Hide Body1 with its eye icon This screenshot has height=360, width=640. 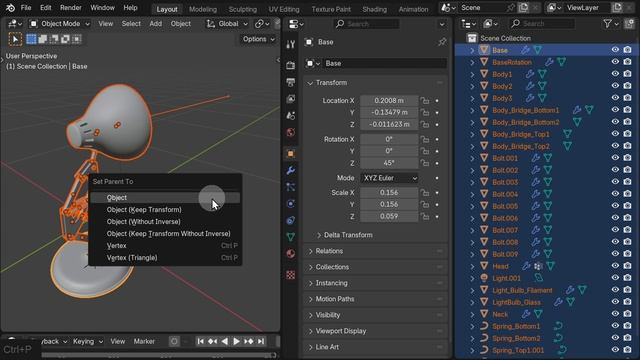point(615,74)
